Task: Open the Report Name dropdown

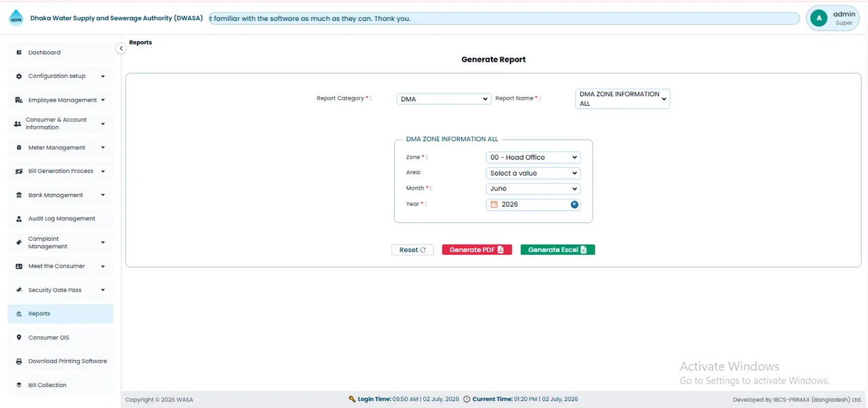Action: pyautogui.click(x=623, y=99)
